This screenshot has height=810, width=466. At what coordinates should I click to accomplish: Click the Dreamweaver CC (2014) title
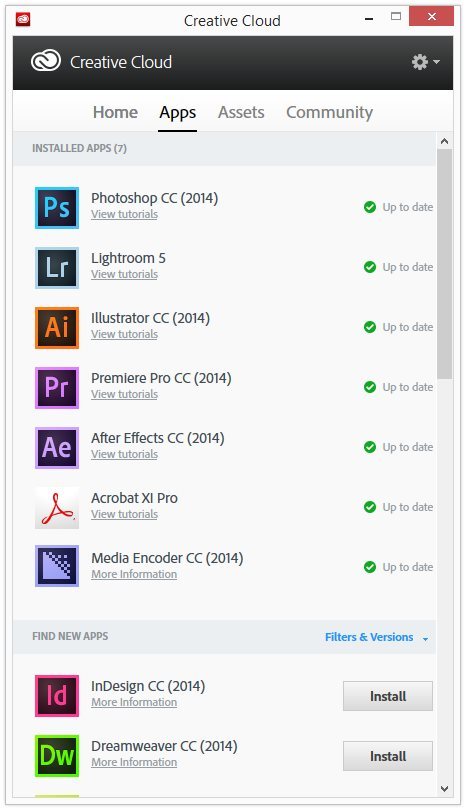click(164, 746)
